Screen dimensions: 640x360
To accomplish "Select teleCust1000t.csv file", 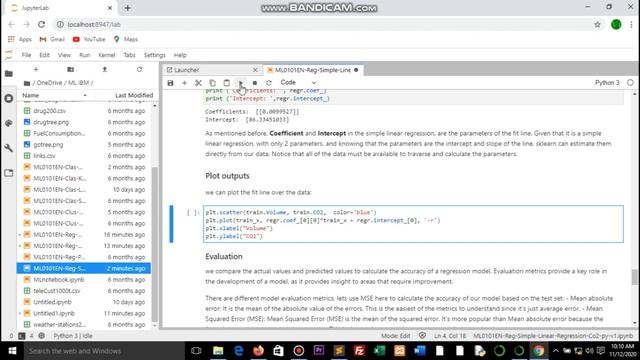I will 84,291.
